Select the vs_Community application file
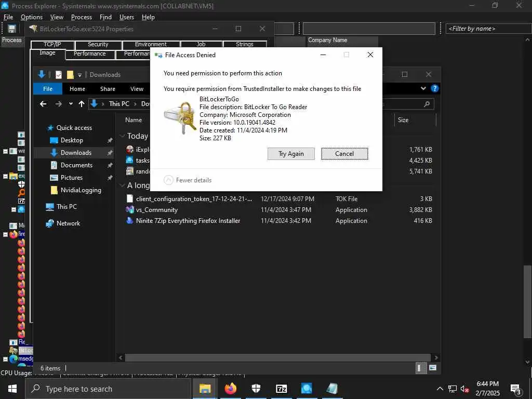The image size is (532, 399). [157, 210]
